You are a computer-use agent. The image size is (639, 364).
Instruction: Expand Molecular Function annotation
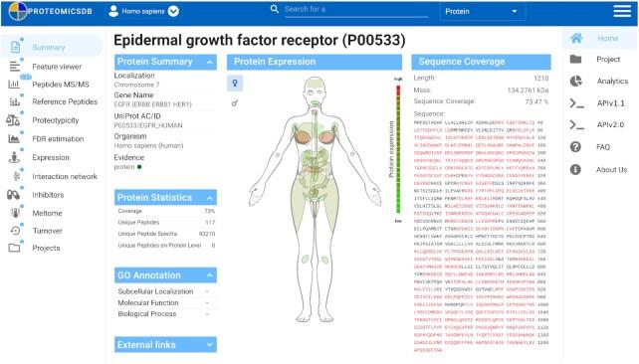click(207, 303)
